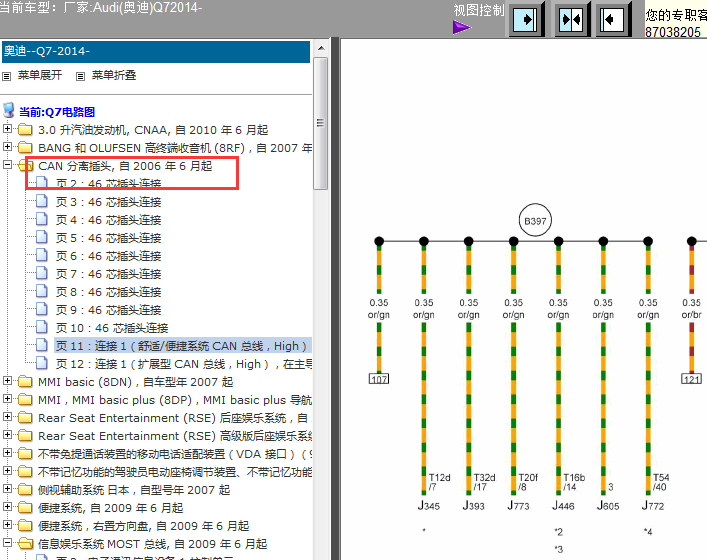
Task: Expand the BANG 和 OLUFSEN folder node
Action: (7, 147)
